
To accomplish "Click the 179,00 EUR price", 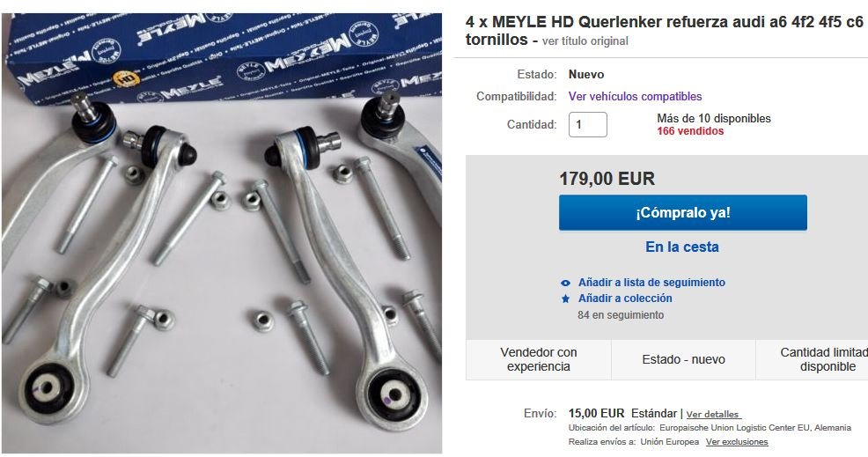I will (x=607, y=179).
